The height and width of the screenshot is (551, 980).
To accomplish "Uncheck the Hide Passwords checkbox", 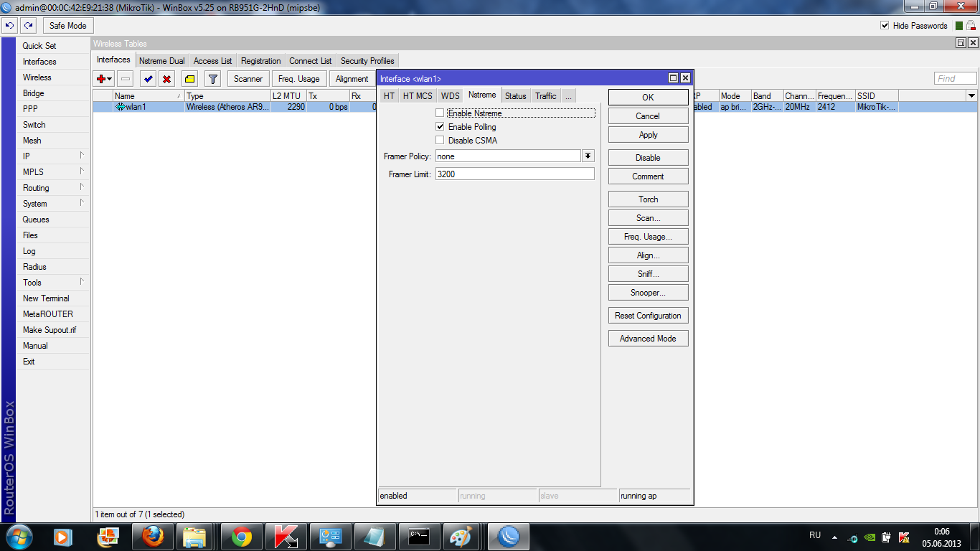I will pos(885,26).
